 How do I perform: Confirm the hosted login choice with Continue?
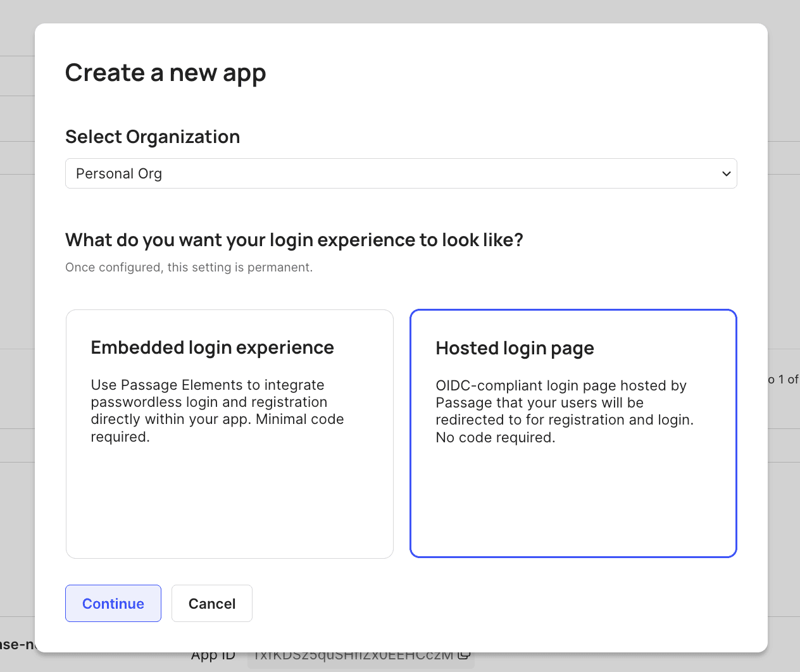(x=113, y=603)
